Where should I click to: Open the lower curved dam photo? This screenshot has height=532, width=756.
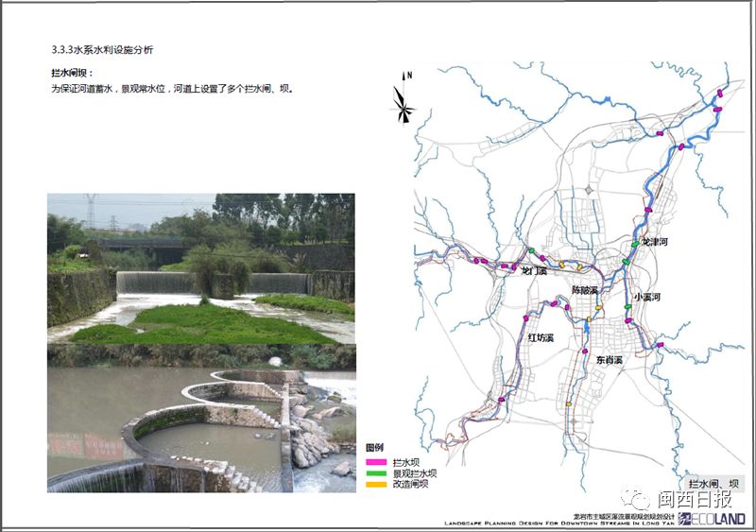(201, 419)
